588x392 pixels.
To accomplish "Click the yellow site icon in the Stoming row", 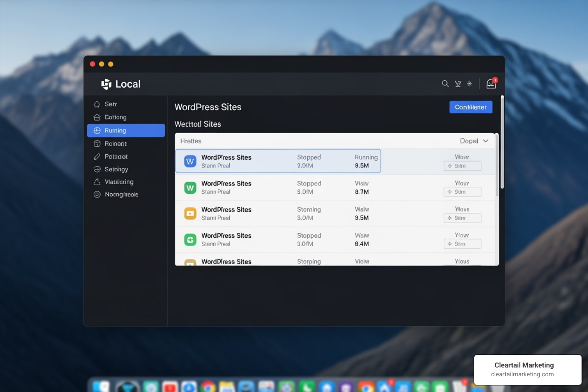I will pos(190,214).
